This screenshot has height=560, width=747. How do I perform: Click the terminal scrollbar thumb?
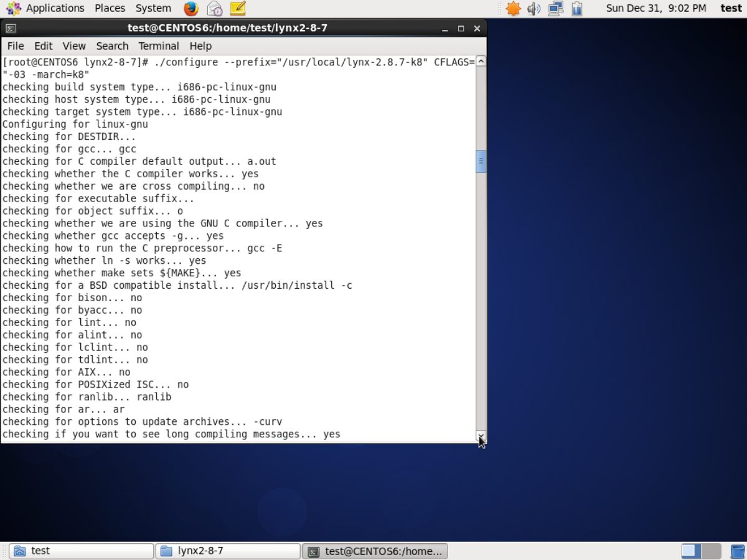pos(481,161)
